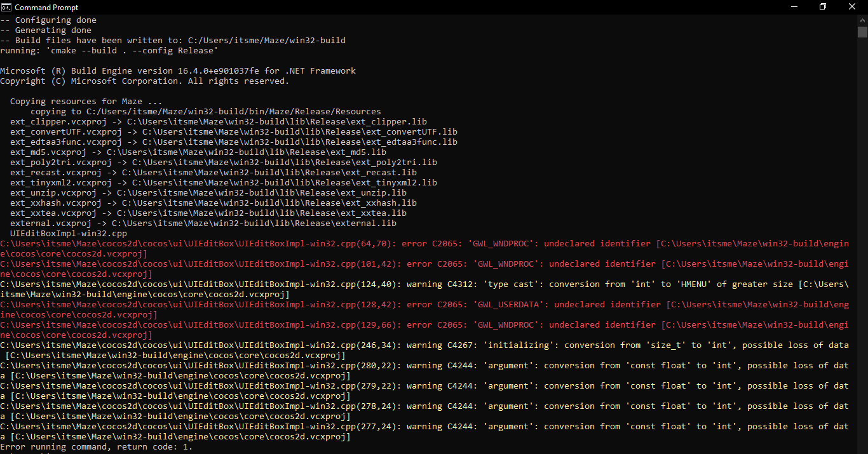Click the 'Configuring done' output line
The height and width of the screenshot is (454, 868).
click(x=48, y=20)
